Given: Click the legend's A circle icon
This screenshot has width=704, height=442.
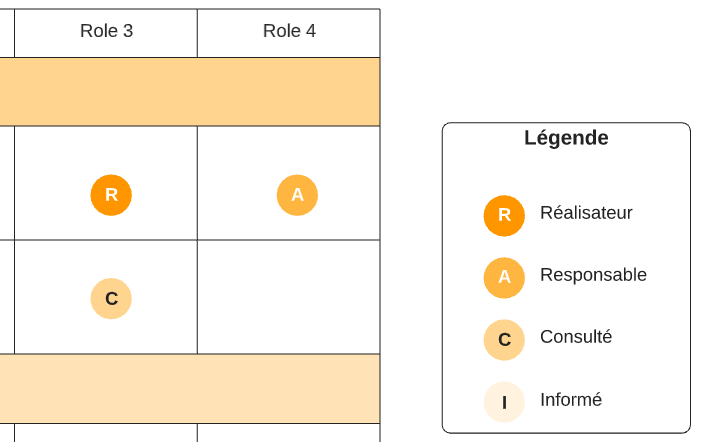Looking at the screenshot, I should (504, 277).
